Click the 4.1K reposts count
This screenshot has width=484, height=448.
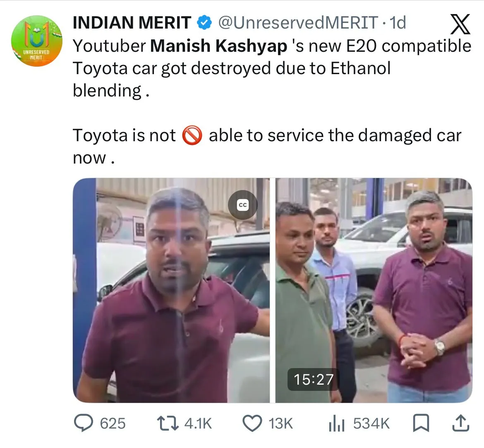tap(198, 423)
